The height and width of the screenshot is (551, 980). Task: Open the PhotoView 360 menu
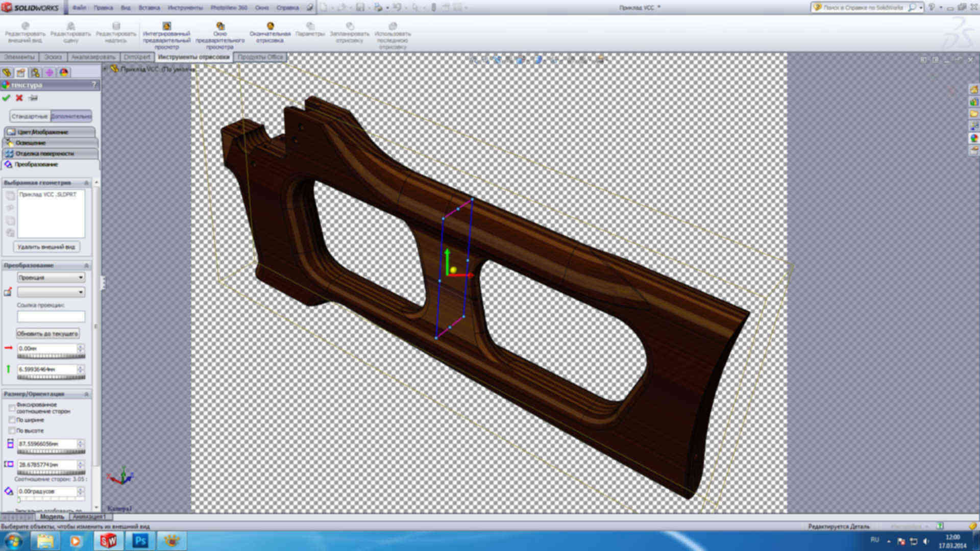[229, 8]
